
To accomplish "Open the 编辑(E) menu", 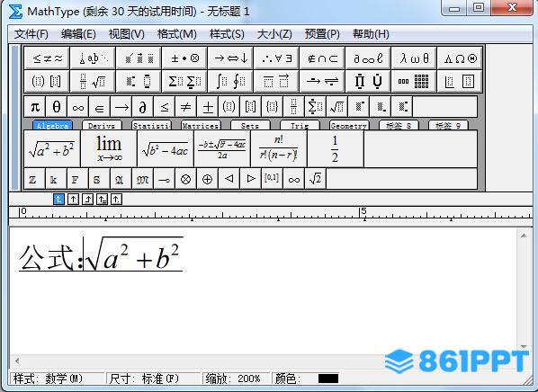I will point(78,34).
